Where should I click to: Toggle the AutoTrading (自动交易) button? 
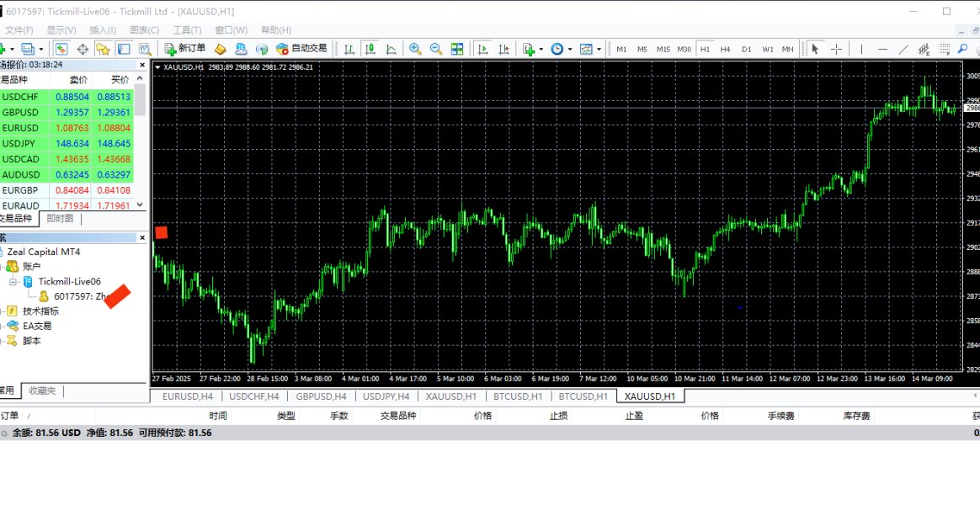301,49
